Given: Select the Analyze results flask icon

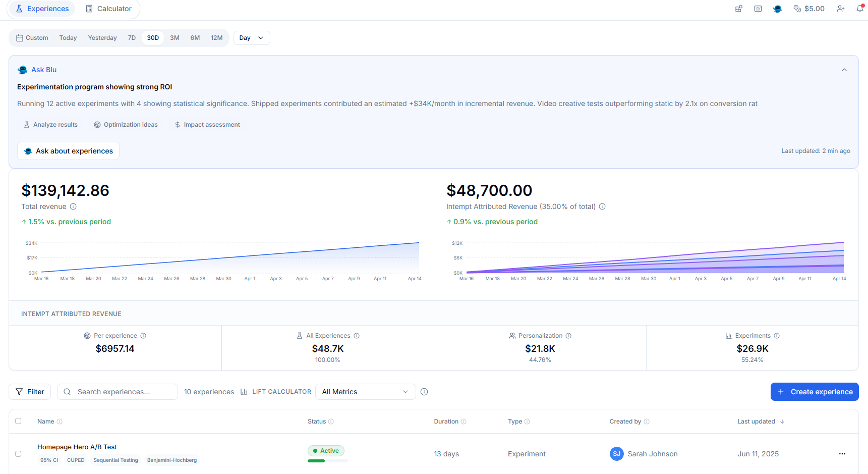Looking at the screenshot, I should point(26,124).
